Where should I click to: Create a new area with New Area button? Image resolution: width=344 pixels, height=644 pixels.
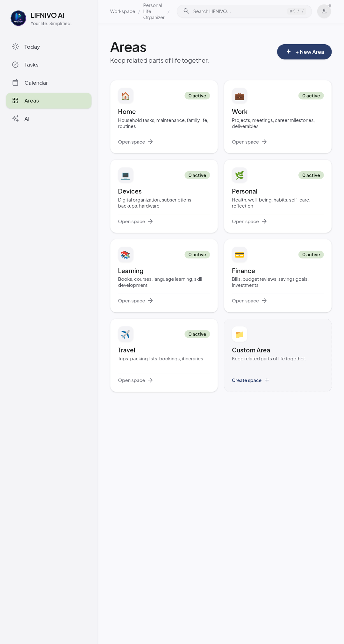304,52
